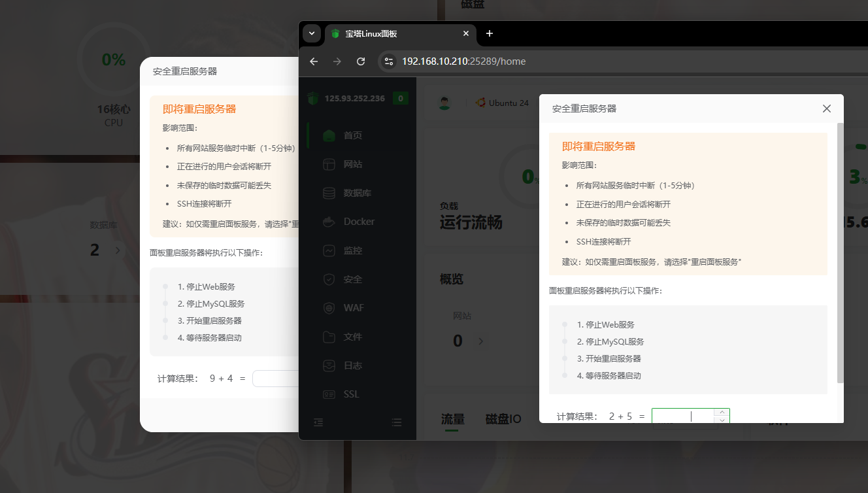Click the front dialog vertical scrollbar
The height and width of the screenshot is (493, 868).
[x=841, y=252]
